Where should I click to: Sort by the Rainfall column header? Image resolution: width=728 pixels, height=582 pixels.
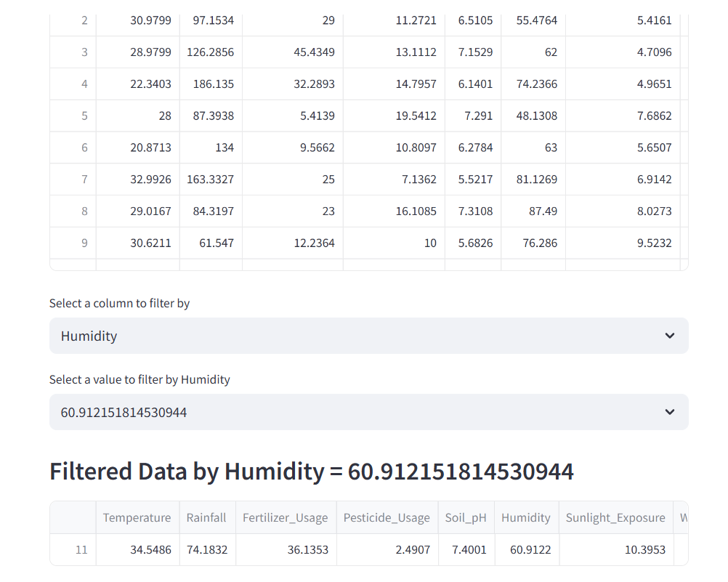pos(207,517)
